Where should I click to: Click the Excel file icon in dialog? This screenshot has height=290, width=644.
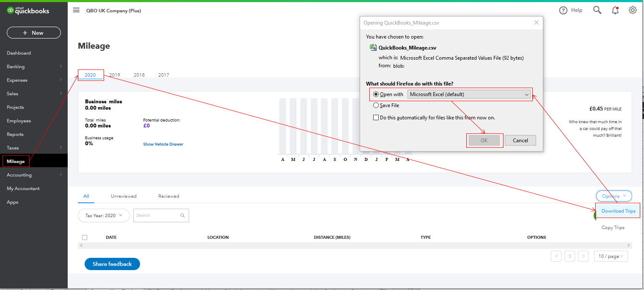pyautogui.click(x=373, y=47)
